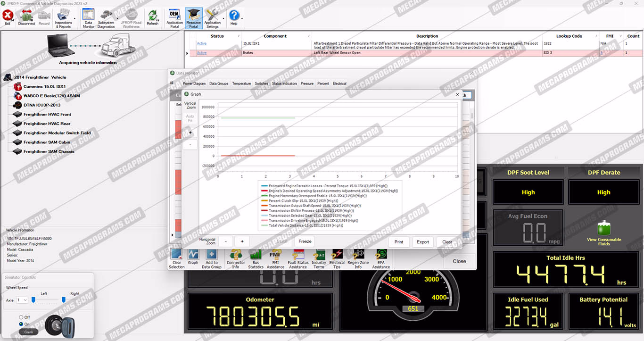Select WABCO E Basic(12V) 4S/4M component
Image resolution: width=644 pixels, height=341 pixels.
[51, 96]
